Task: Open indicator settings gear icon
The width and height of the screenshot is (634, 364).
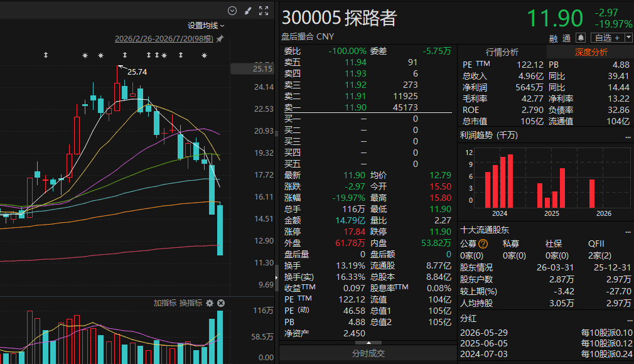Action: click(x=210, y=303)
